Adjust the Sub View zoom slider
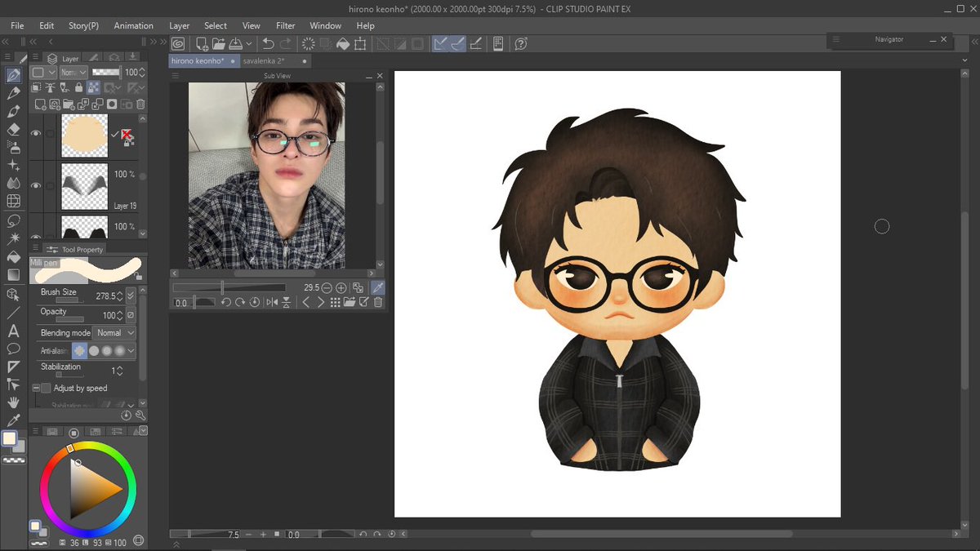 coord(229,287)
